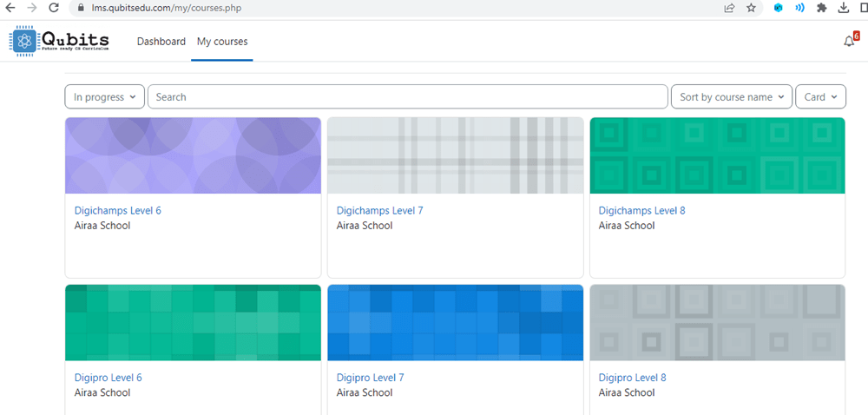The width and height of the screenshot is (868, 415).
Task: Open the browser downloads icon
Action: pyautogui.click(x=844, y=8)
